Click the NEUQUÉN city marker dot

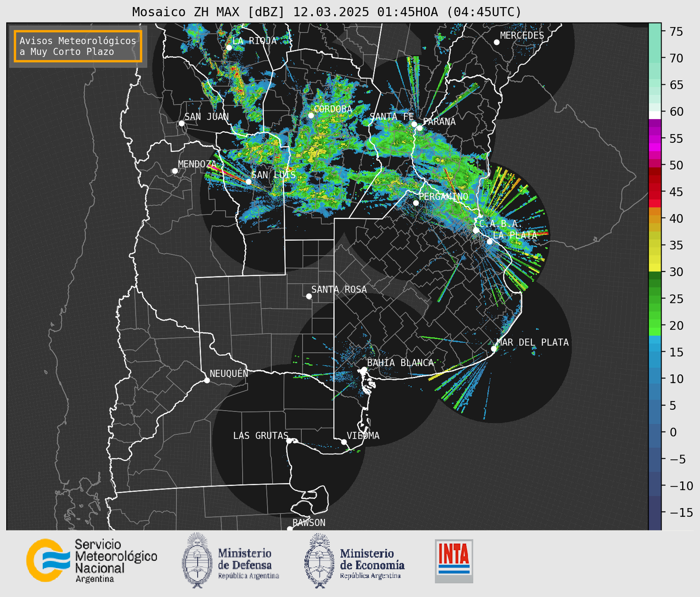pos(207,380)
